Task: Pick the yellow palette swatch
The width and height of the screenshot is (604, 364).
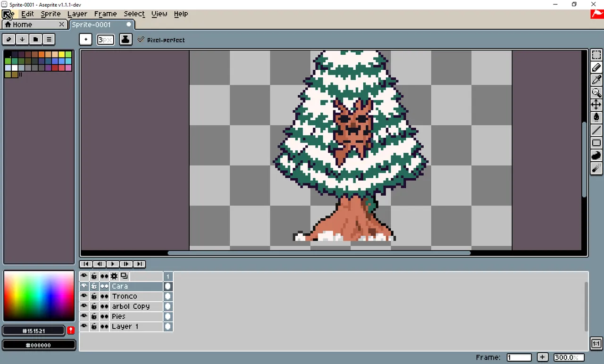Action: pos(61,55)
